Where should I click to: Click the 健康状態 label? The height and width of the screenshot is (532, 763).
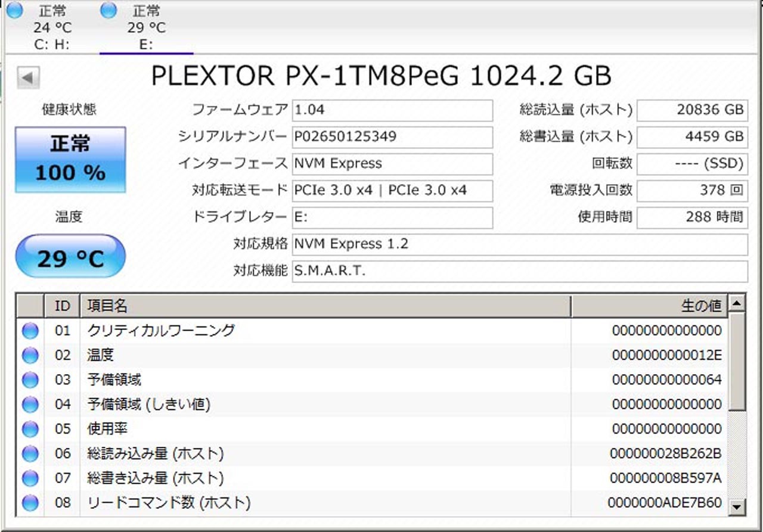pos(69,110)
